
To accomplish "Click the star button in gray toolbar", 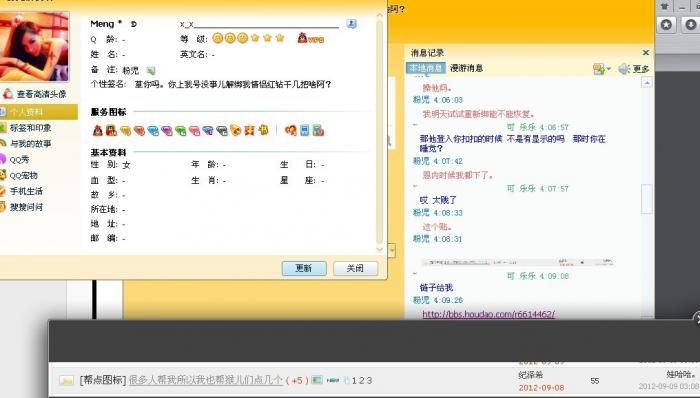I will 667,25.
